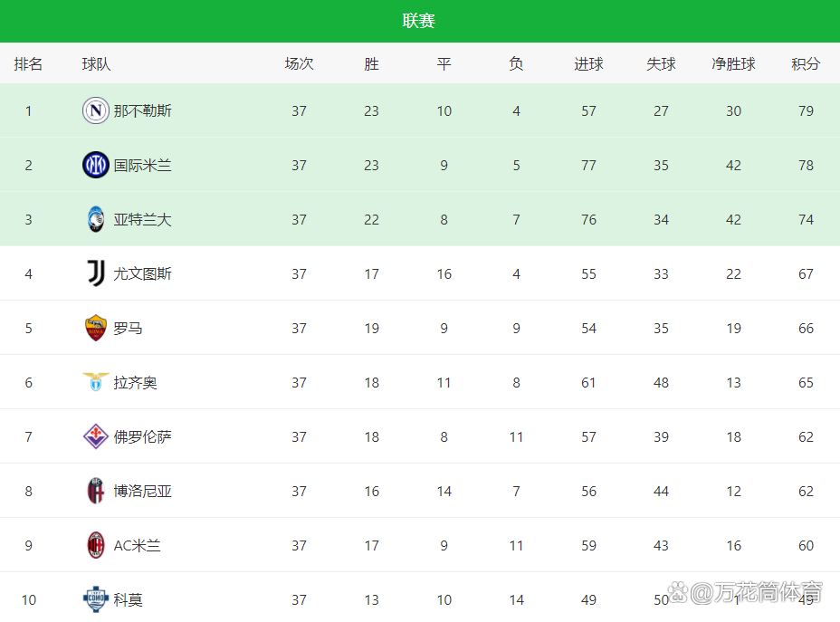
Task: Open team name 尤文图斯
Action: pos(142,273)
